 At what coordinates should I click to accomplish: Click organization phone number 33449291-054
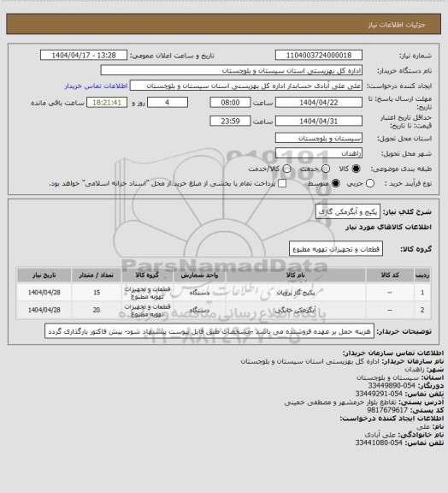coord(379,394)
